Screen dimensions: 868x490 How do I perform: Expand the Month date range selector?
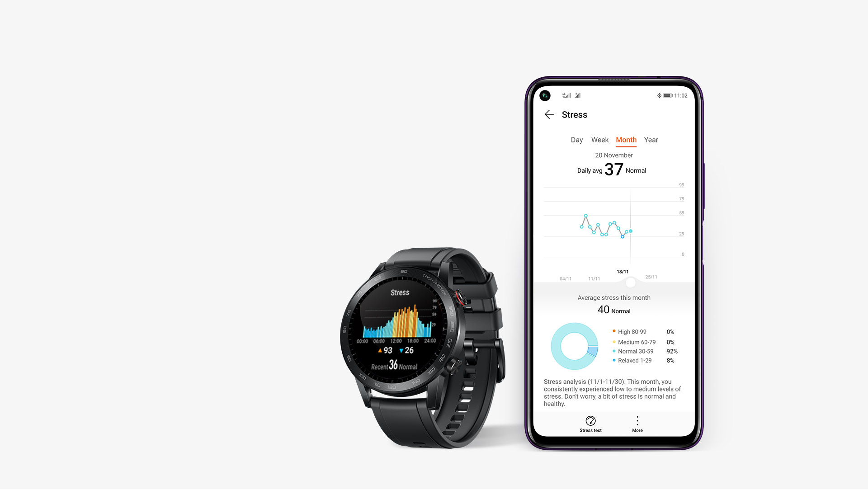626,140
